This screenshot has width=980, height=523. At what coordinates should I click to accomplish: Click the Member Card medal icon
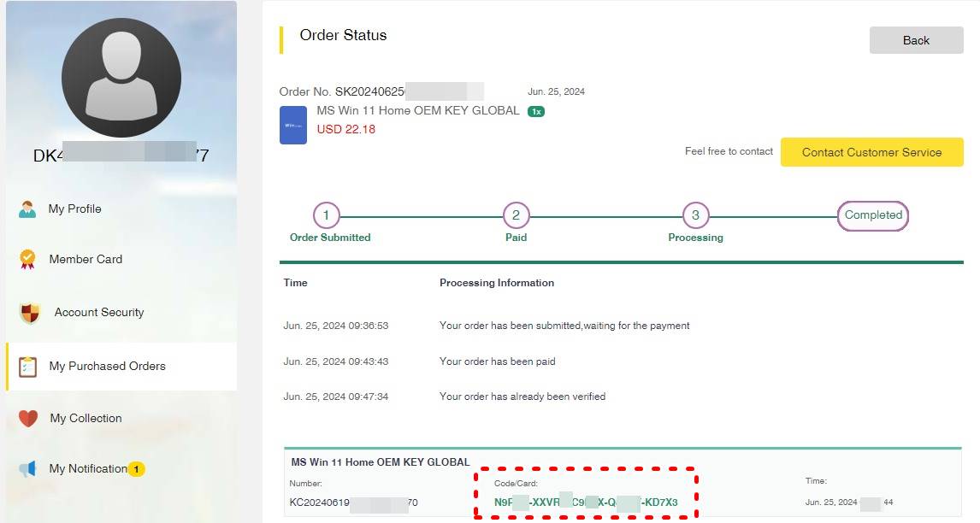[x=27, y=259]
